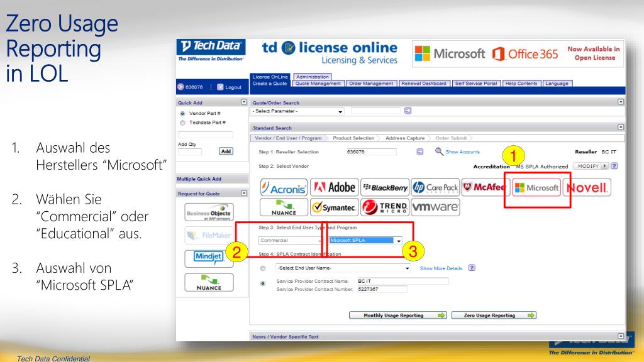Click the Quick Add part number field
This screenshot has height=362, width=644.
(x=206, y=134)
